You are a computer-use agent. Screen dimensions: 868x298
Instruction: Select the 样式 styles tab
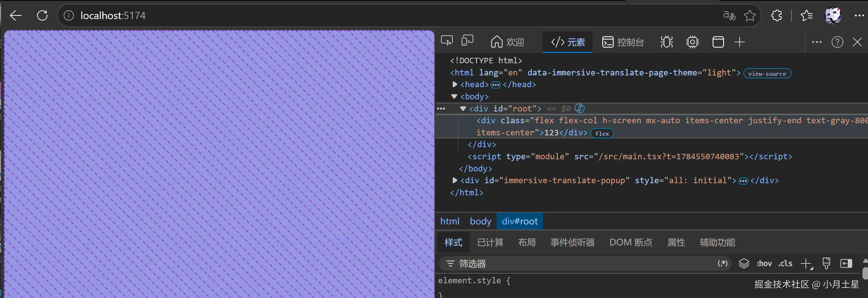(x=453, y=242)
